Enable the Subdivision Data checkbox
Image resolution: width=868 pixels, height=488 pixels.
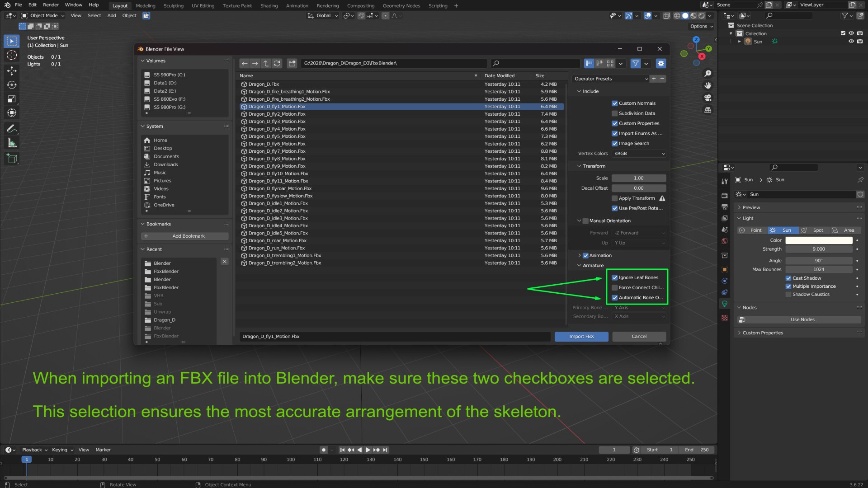(x=615, y=113)
